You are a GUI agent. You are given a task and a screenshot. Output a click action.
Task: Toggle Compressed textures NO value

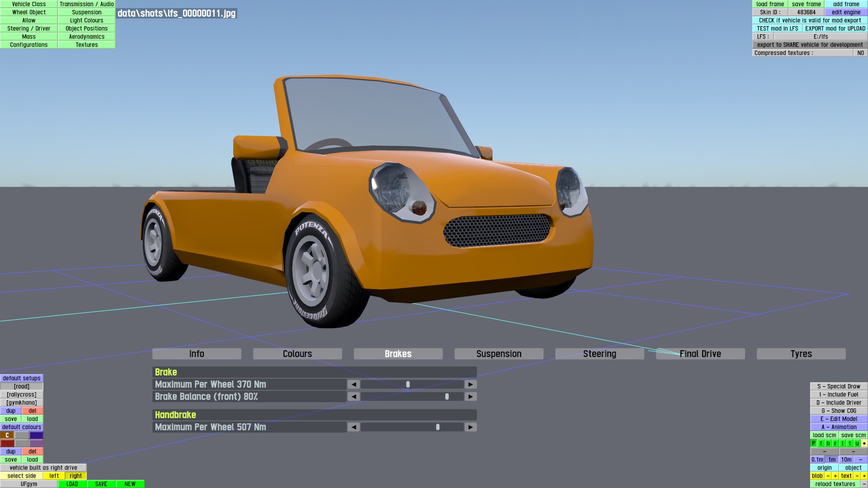[x=860, y=53]
